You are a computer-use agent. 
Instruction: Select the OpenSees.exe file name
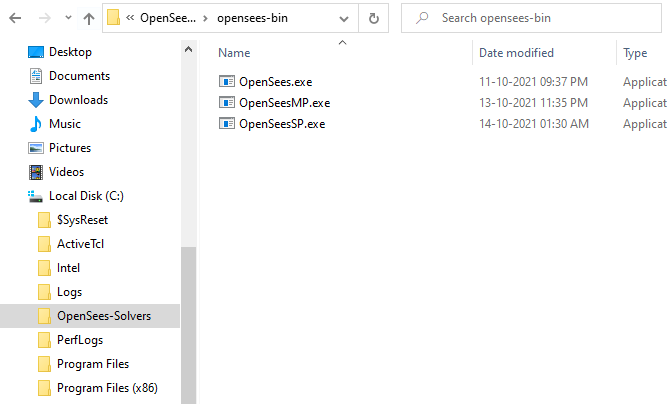pyautogui.click(x=276, y=82)
